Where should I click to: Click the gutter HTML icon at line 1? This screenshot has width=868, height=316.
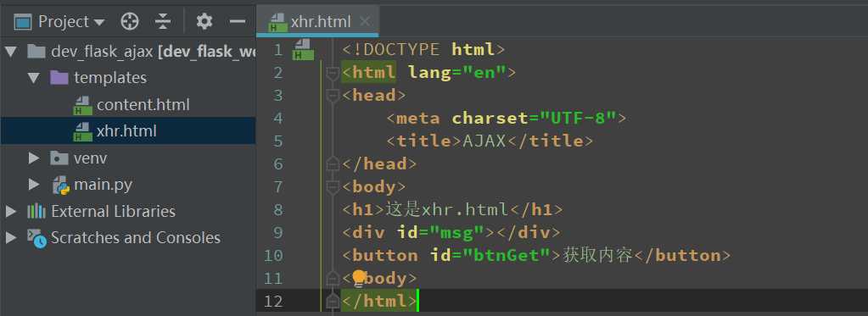(304, 49)
